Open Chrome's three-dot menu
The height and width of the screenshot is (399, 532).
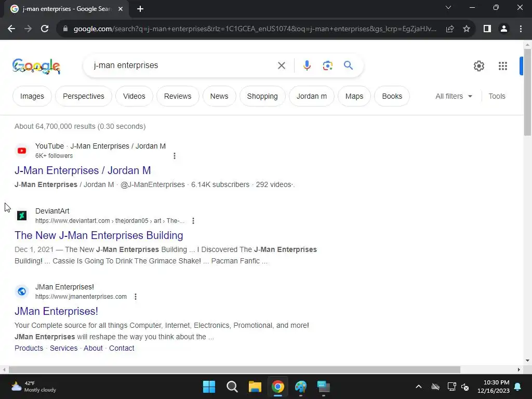pyautogui.click(x=521, y=29)
